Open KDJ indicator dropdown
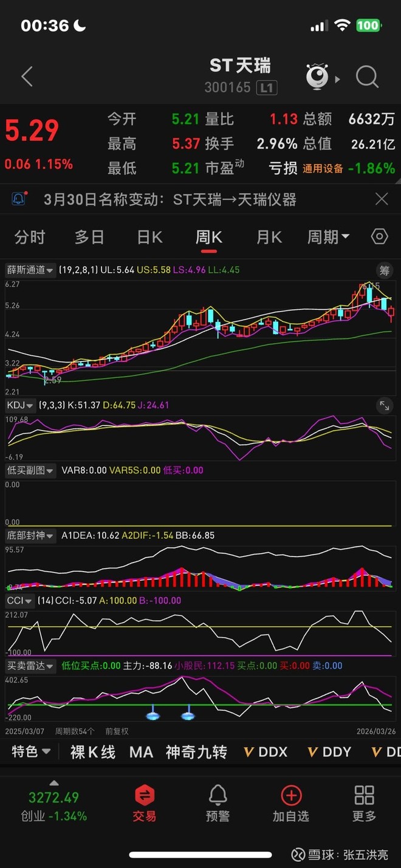Image resolution: width=401 pixels, height=868 pixels. tap(20, 405)
